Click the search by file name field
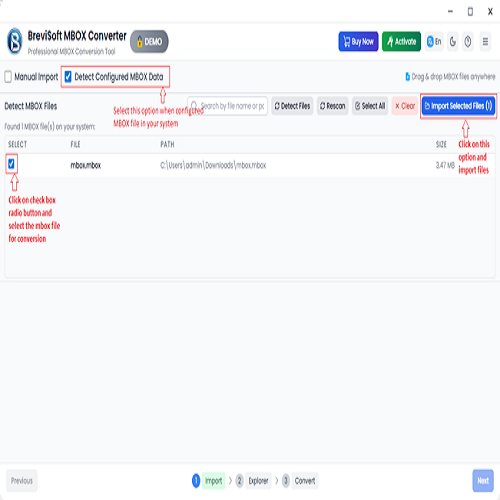 [228, 106]
